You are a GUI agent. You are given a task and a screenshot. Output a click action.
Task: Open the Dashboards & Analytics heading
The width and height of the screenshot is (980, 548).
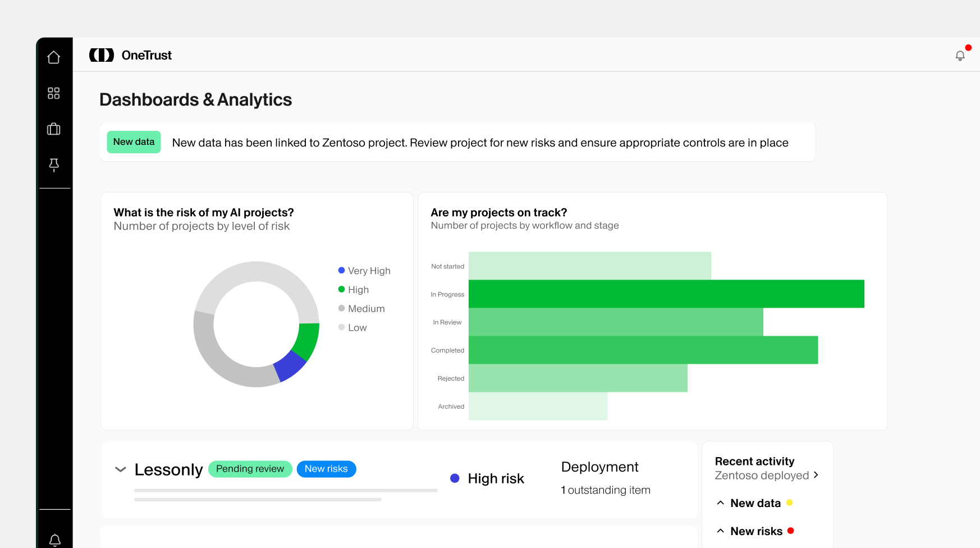point(195,99)
